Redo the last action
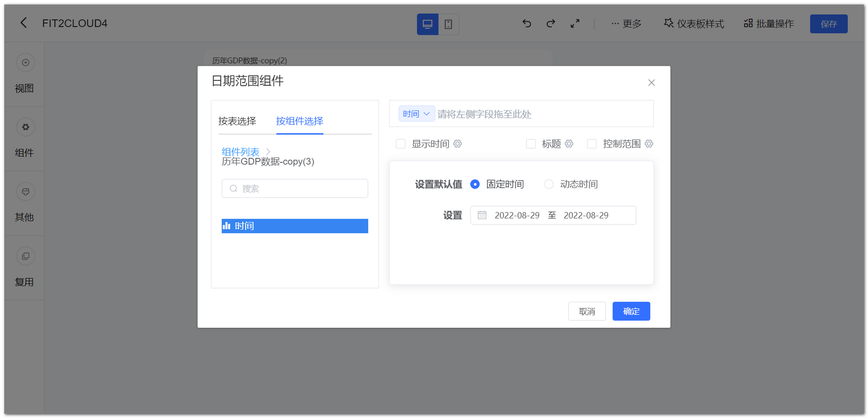The image size is (868, 418). [551, 23]
